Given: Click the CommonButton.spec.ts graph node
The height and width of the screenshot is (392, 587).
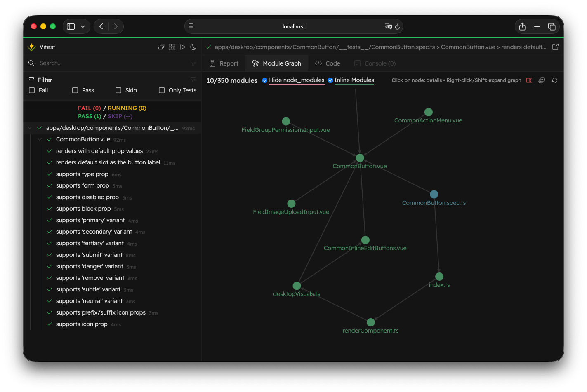Looking at the screenshot, I should point(434,194).
